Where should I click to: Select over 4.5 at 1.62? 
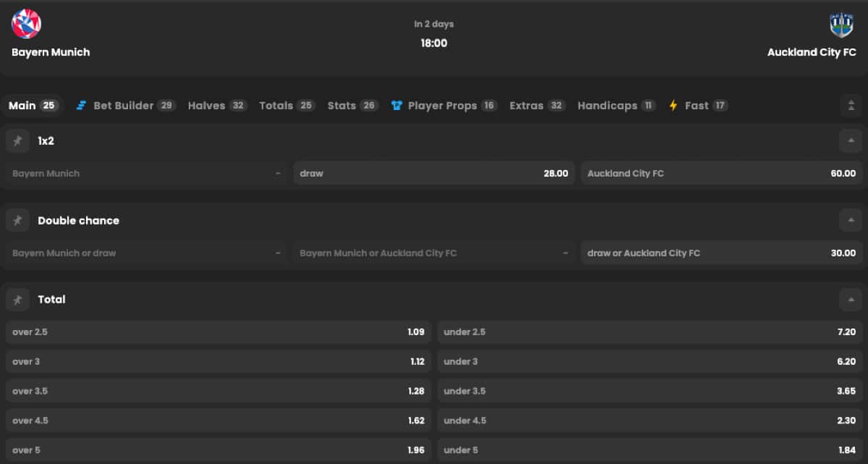(x=218, y=421)
